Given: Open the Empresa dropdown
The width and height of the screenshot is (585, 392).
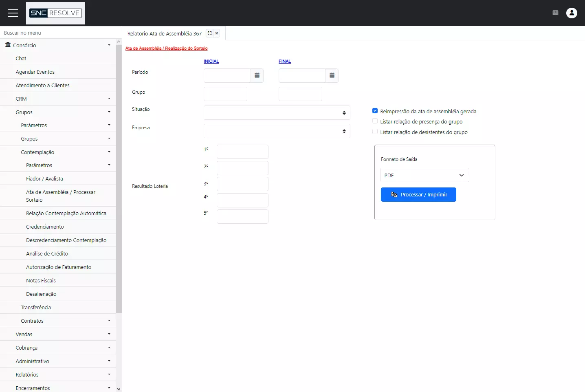Looking at the screenshot, I should [x=277, y=131].
